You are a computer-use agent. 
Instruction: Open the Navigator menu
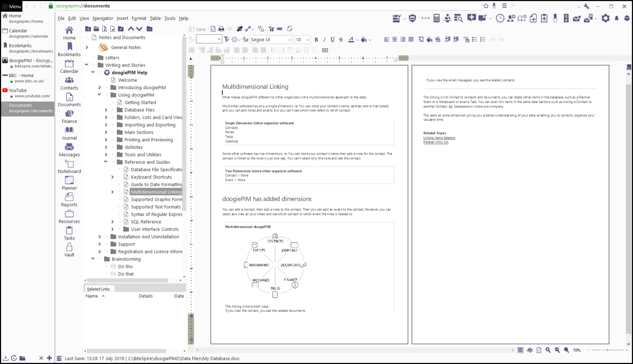point(103,18)
